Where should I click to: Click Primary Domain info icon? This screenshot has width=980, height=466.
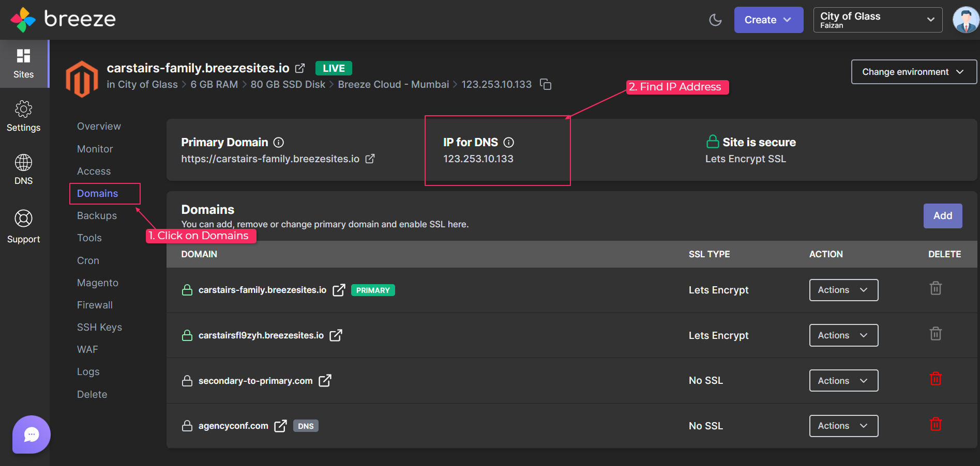point(279,142)
